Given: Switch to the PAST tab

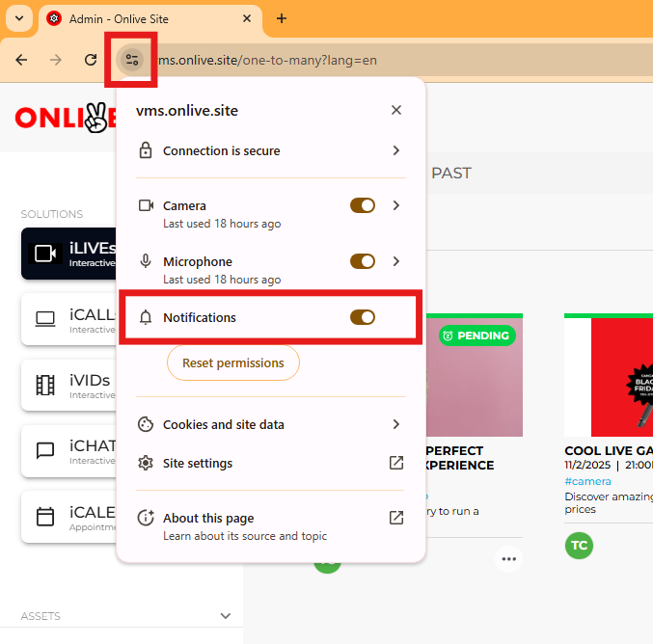Looking at the screenshot, I should (450, 174).
